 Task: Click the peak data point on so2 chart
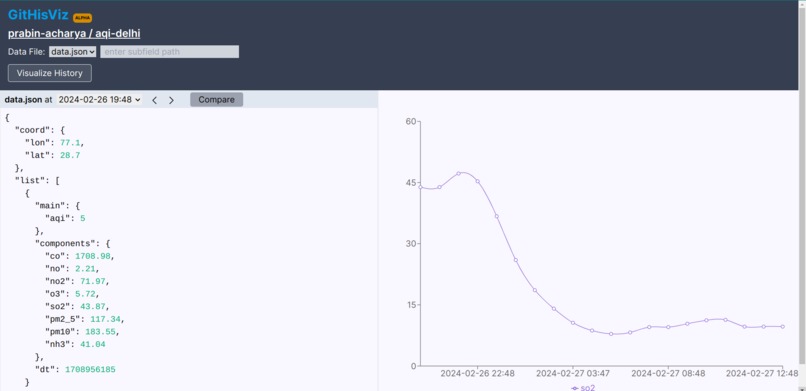tap(459, 174)
